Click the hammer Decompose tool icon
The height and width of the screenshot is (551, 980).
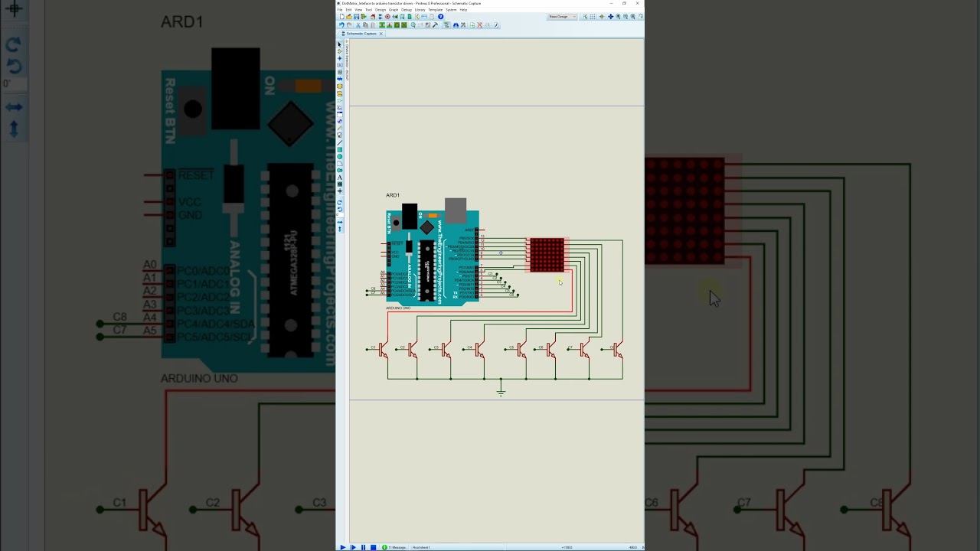(435, 25)
